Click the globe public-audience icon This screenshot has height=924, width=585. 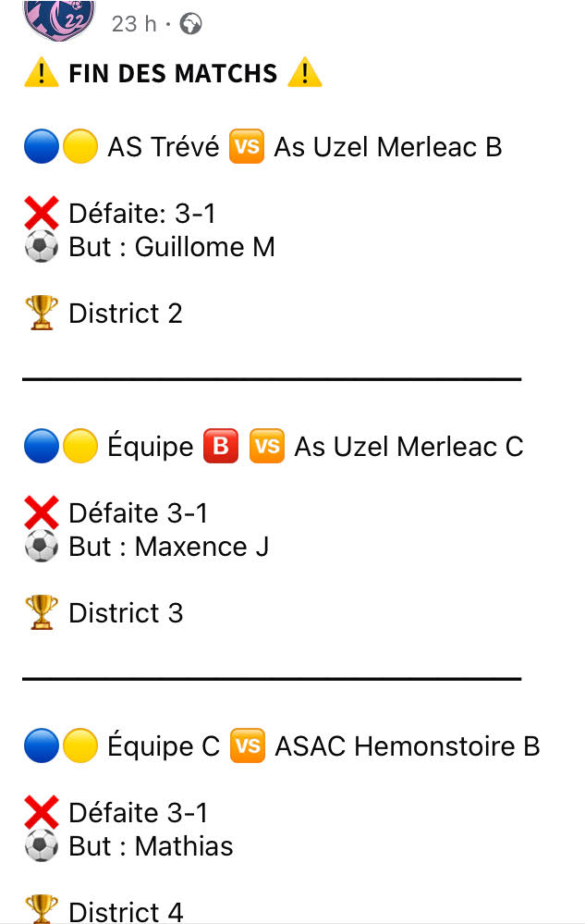coord(191,24)
